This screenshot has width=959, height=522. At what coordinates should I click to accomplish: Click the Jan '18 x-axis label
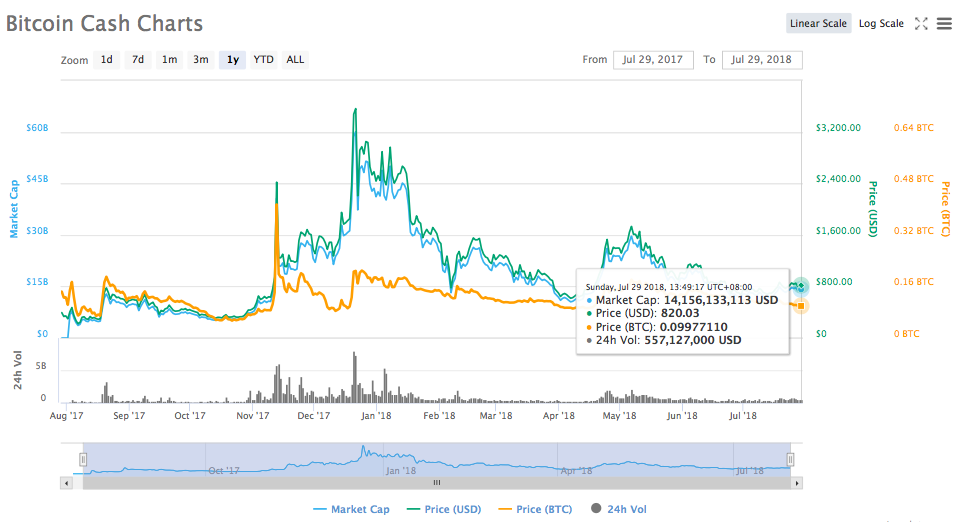[376, 416]
